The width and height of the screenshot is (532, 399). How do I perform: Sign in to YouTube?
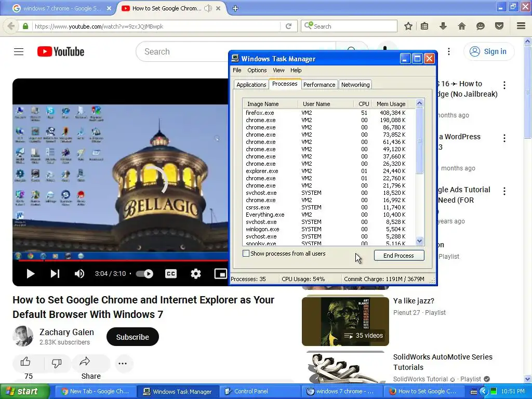pos(488,51)
